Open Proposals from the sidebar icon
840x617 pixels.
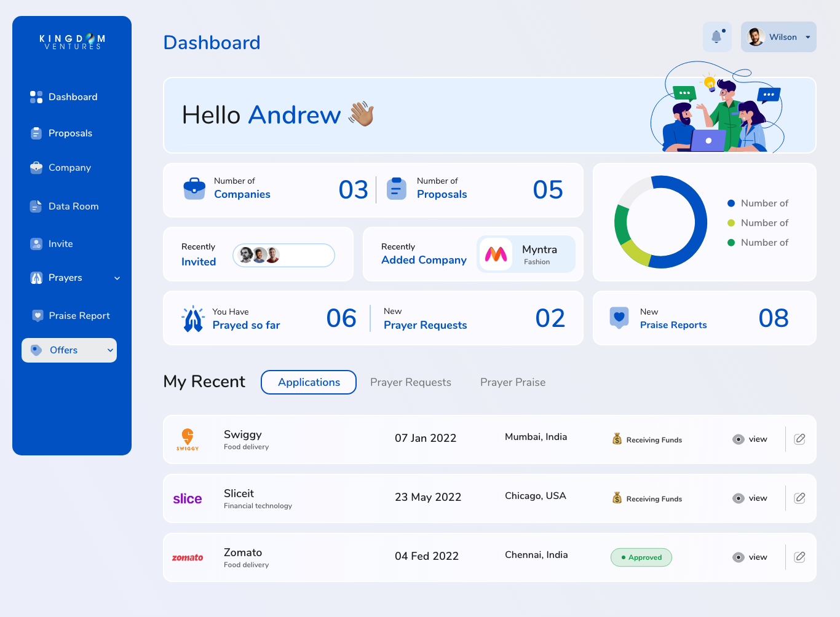36,133
